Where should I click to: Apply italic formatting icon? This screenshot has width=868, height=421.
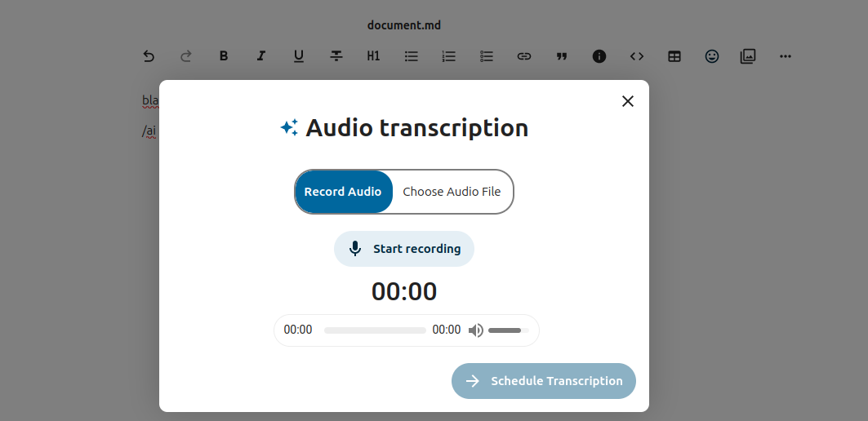pos(261,56)
